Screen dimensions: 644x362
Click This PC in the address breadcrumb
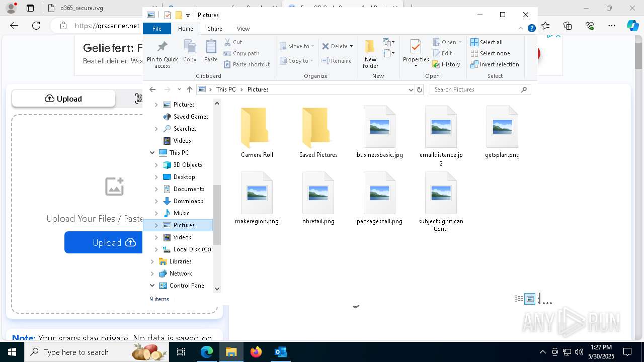click(226, 89)
